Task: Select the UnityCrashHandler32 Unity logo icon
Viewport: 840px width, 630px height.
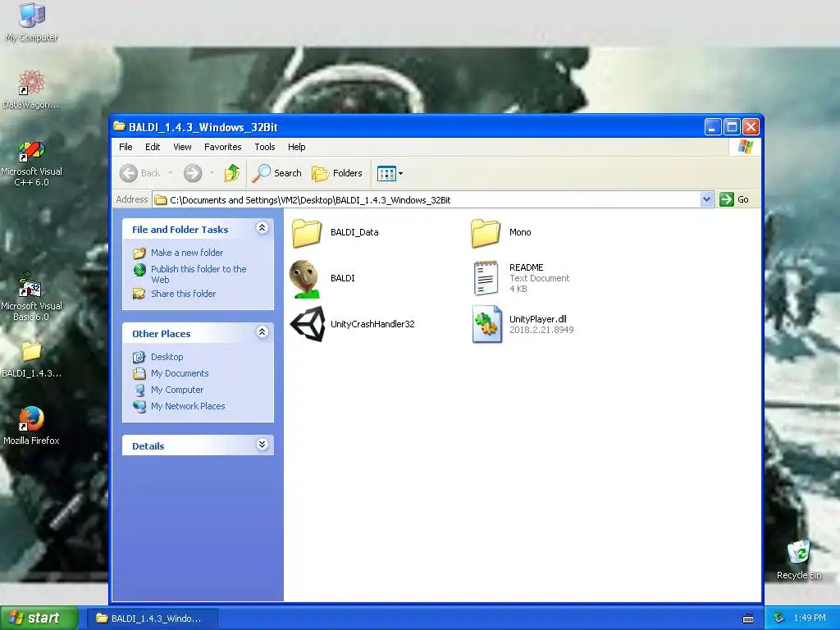Action: point(308,323)
